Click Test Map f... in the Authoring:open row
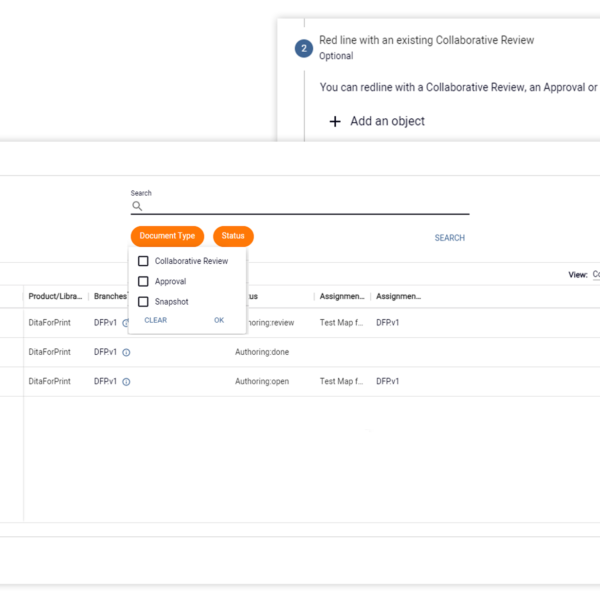 pos(341,381)
